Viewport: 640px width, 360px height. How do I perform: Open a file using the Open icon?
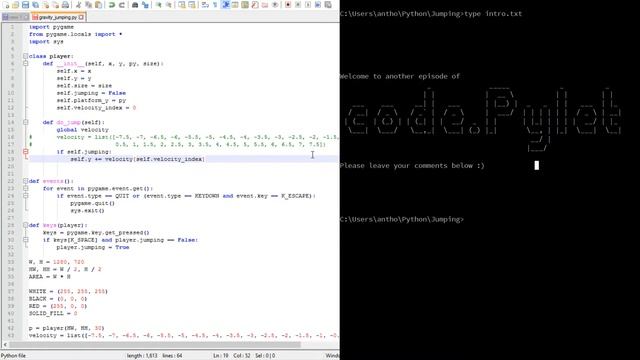click(15, 5)
